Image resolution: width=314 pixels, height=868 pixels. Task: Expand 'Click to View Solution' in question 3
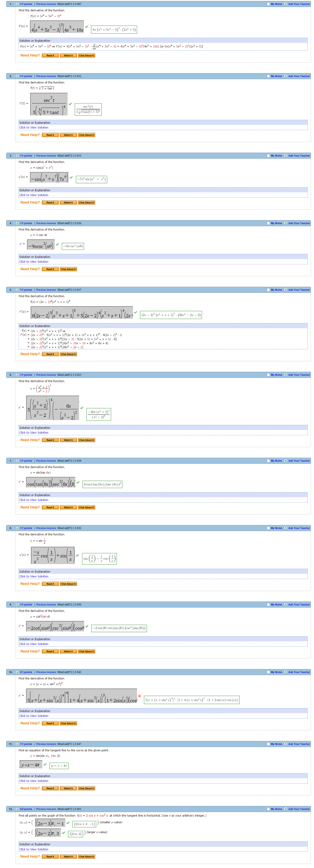[34, 195]
